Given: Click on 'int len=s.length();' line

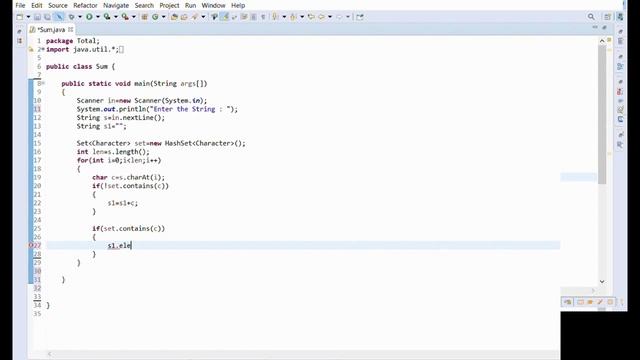Looking at the screenshot, I should pos(113,152).
